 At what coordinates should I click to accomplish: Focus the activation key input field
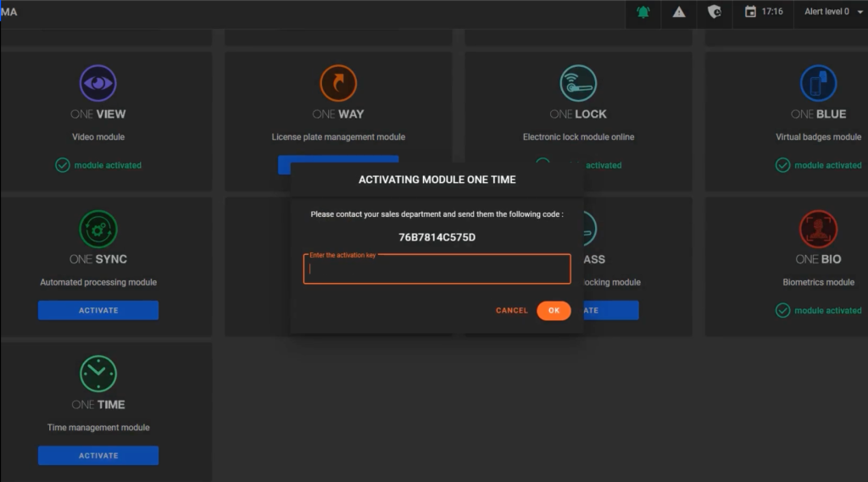coord(437,269)
